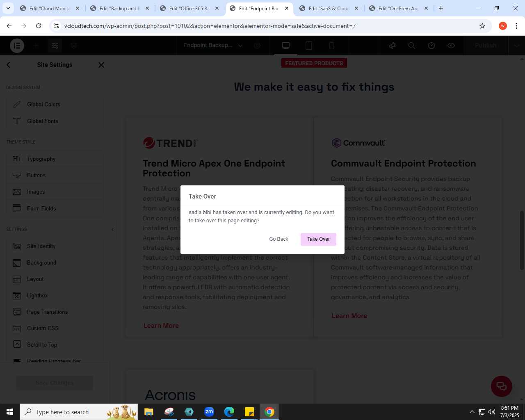
Task: Reload the page
Action: (x=39, y=26)
